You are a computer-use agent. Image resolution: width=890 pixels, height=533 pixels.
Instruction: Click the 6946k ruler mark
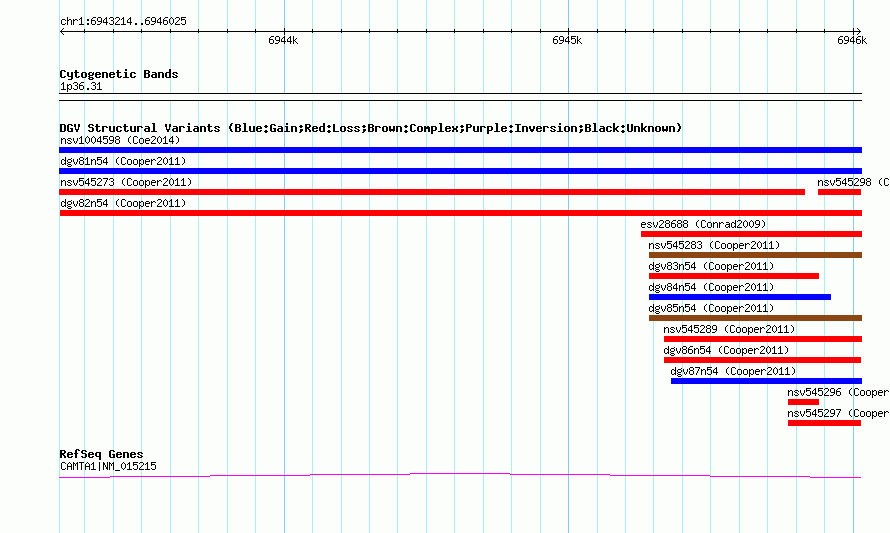[852, 40]
